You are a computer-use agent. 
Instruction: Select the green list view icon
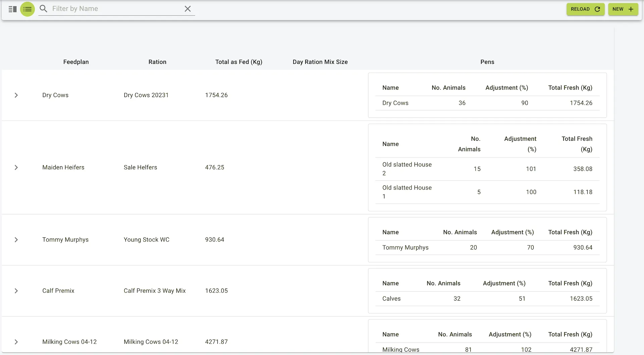point(28,9)
